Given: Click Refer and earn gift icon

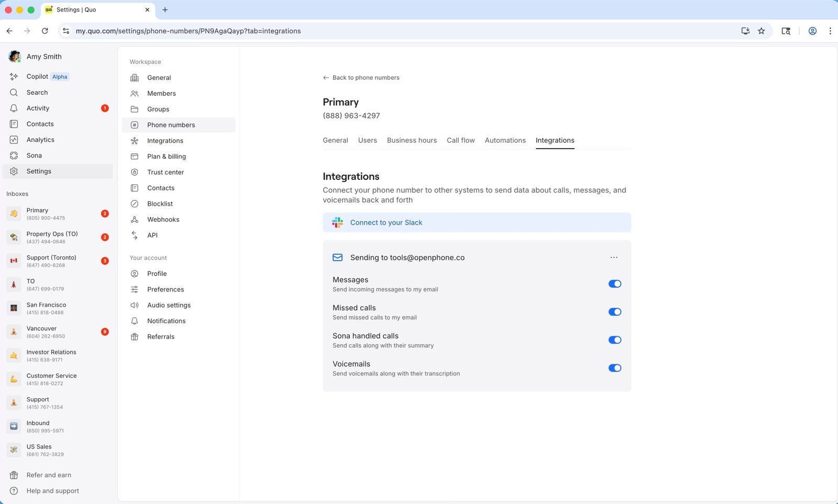Looking at the screenshot, I should [x=14, y=475].
